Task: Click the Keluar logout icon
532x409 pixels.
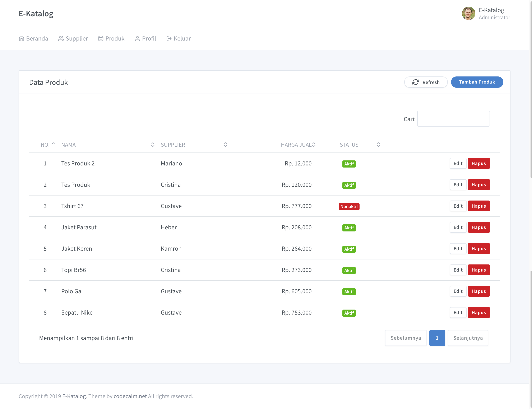Action: [169, 38]
